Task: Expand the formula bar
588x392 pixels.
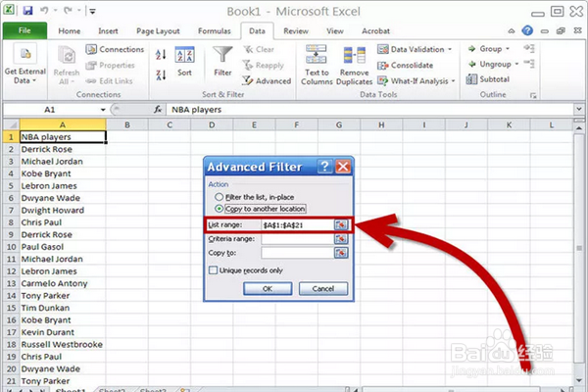Action: coord(578,109)
